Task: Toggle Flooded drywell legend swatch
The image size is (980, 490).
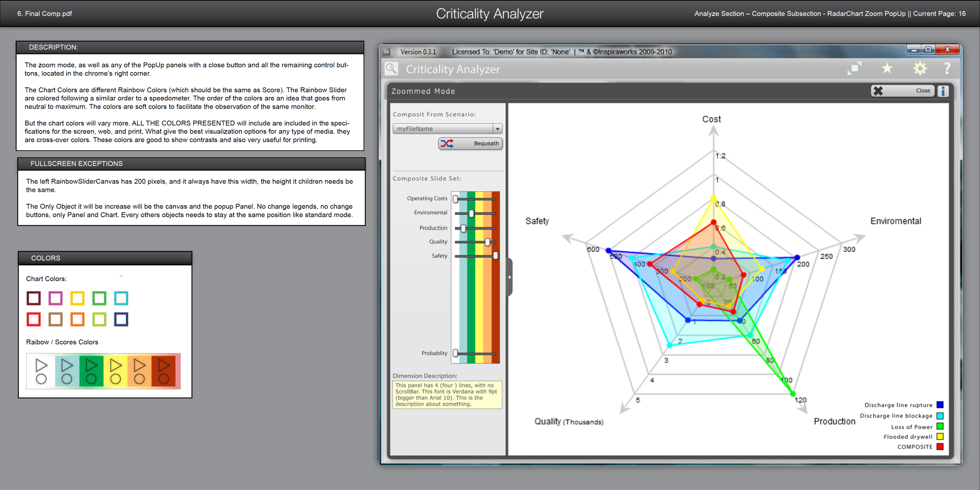Action: point(940,436)
